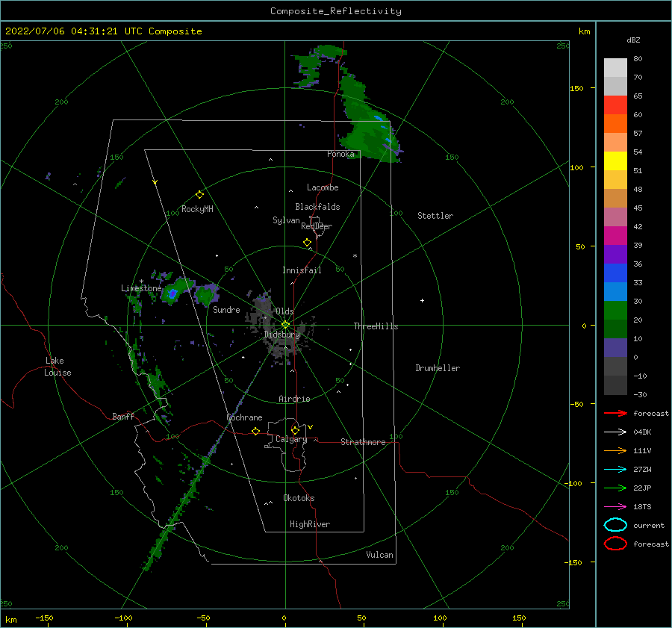This screenshot has width=672, height=628.
Task: Click the blue storm core near Limestone
Action: [172, 293]
